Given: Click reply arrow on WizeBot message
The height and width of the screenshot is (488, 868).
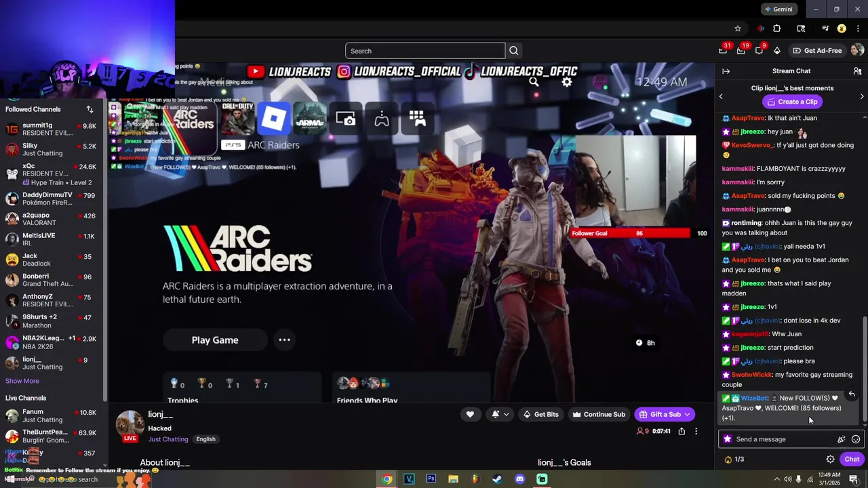Looking at the screenshot, I should 852,394.
